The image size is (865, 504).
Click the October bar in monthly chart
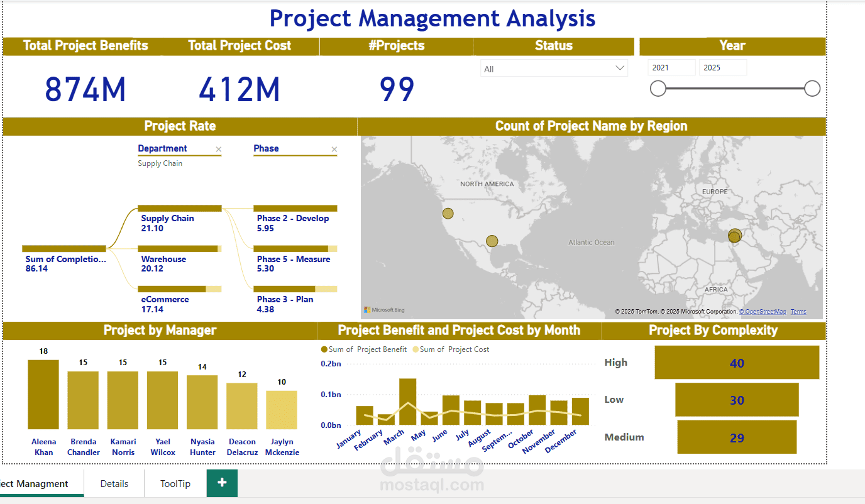point(537,410)
